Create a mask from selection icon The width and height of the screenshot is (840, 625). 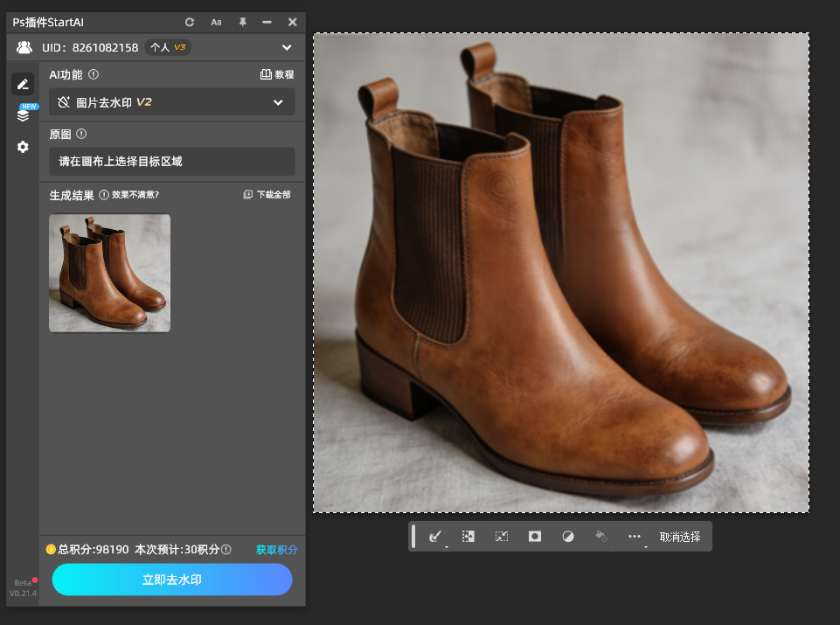(x=535, y=537)
